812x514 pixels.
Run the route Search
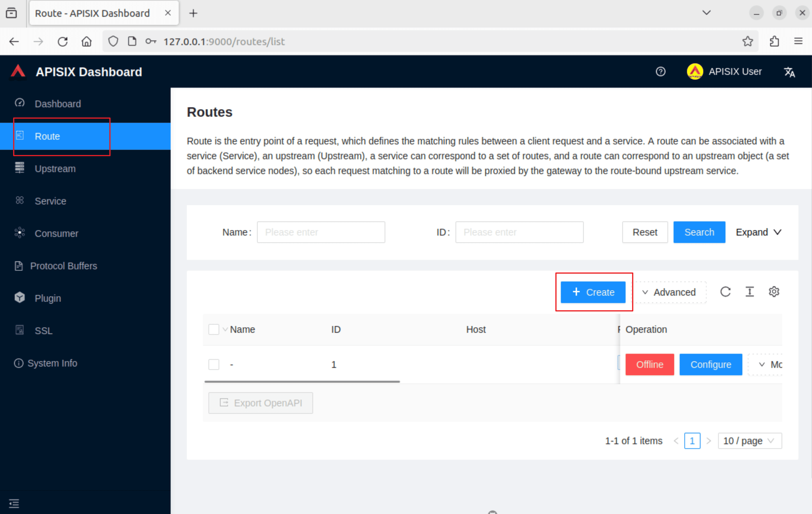(x=699, y=232)
